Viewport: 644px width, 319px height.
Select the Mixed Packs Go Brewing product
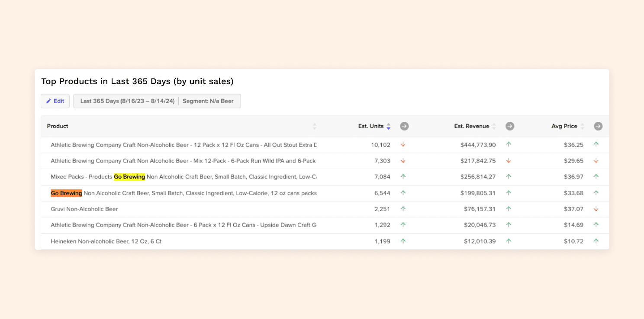click(x=184, y=177)
